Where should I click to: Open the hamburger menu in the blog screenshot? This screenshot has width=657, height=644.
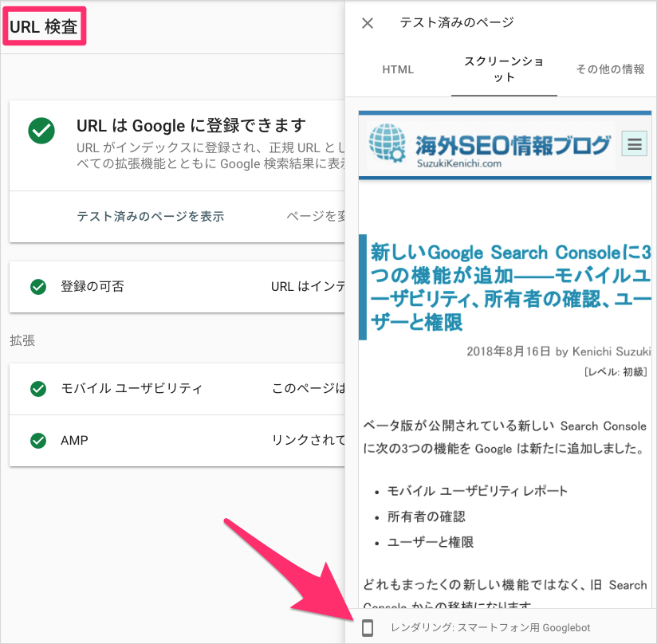click(635, 143)
